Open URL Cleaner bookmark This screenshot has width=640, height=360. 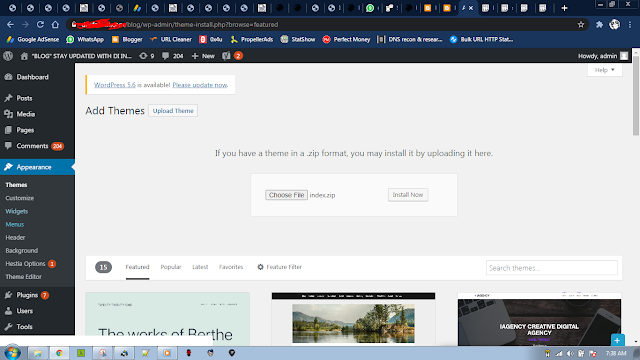[170, 39]
